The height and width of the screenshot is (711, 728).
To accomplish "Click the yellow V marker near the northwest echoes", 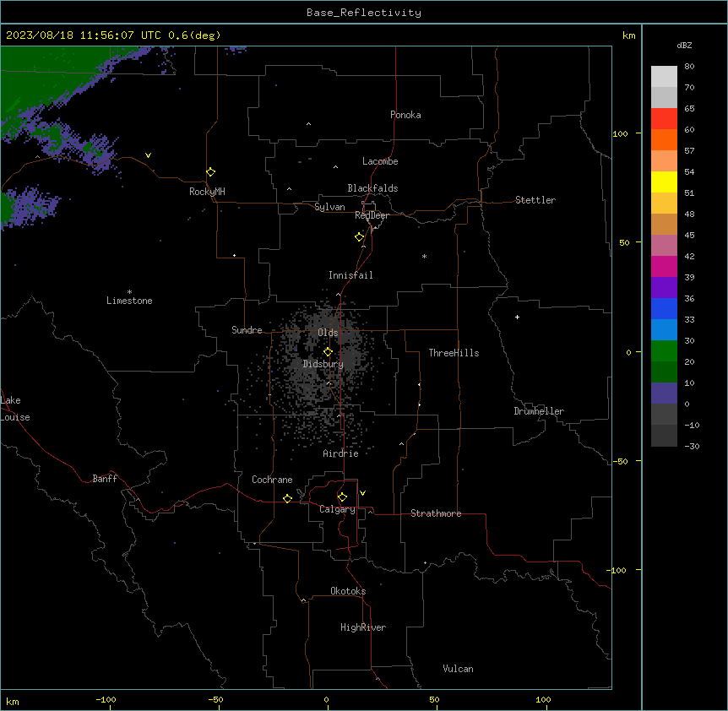I will pyautogui.click(x=148, y=155).
